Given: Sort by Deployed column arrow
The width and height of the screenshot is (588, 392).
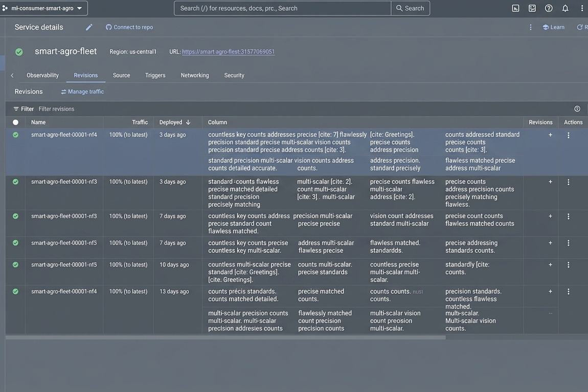Looking at the screenshot, I should coord(188,122).
